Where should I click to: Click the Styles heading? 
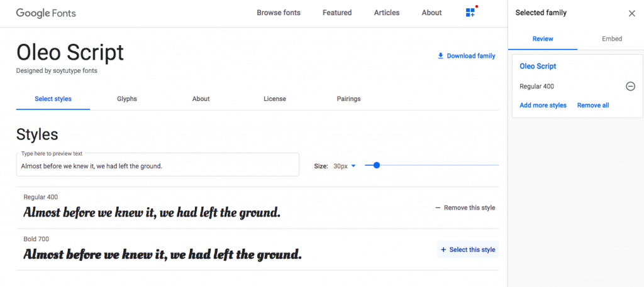[x=37, y=134]
